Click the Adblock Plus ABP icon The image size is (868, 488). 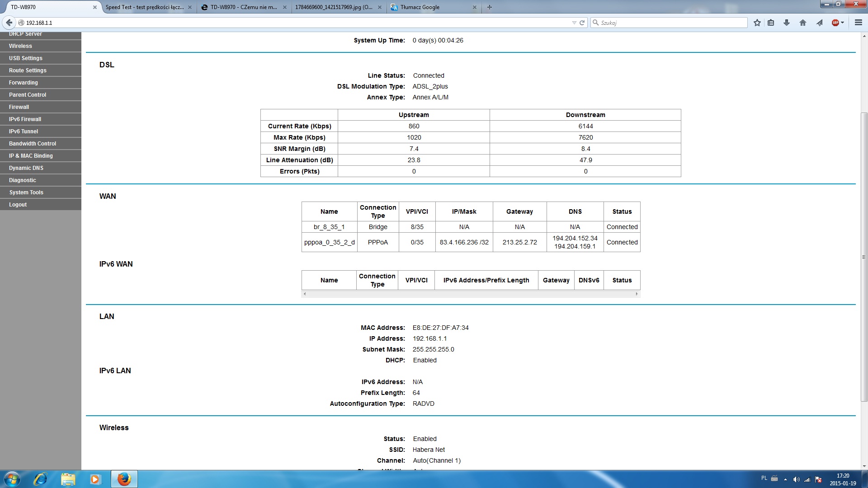click(x=835, y=23)
